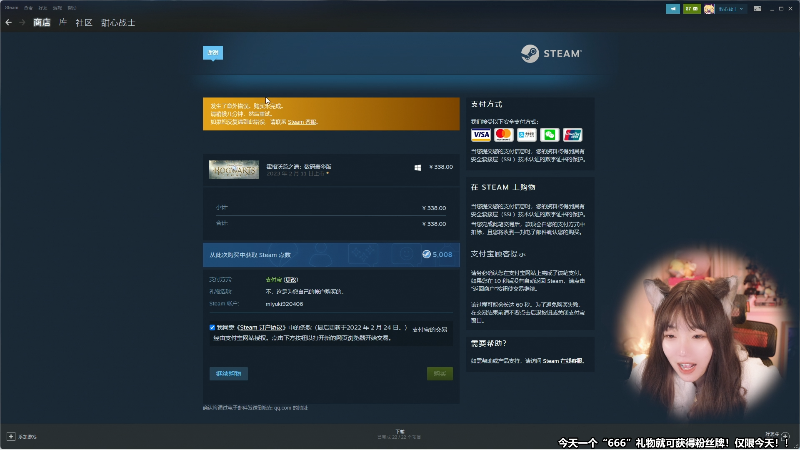The width and height of the screenshot is (800, 450).
Task: Click the 小计 subtotal amount
Action: [434, 208]
